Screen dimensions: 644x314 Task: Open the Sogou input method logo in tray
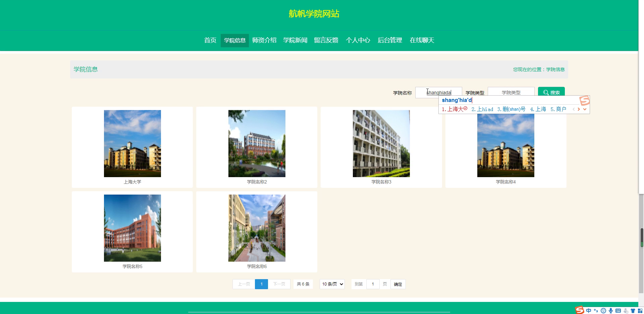click(580, 310)
